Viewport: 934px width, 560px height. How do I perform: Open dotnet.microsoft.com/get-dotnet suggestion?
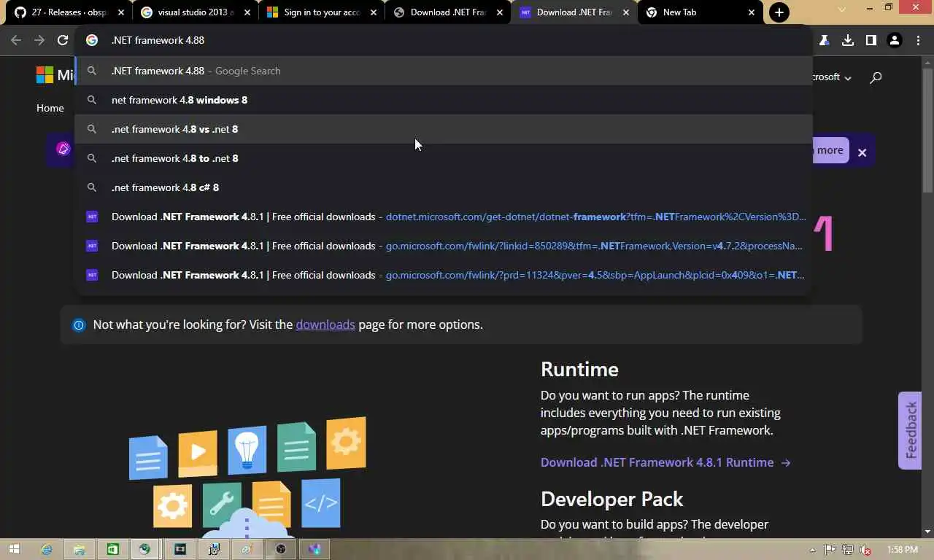[444, 217]
